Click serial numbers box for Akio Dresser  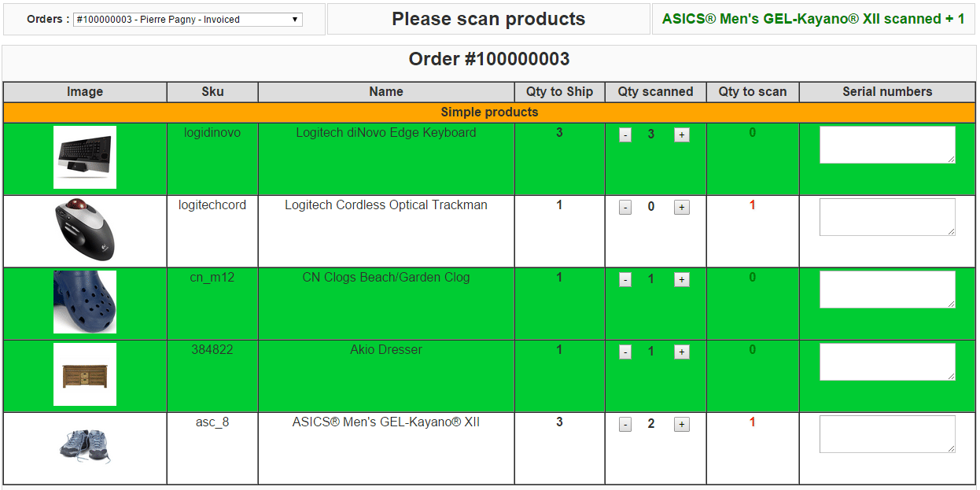coord(887,362)
